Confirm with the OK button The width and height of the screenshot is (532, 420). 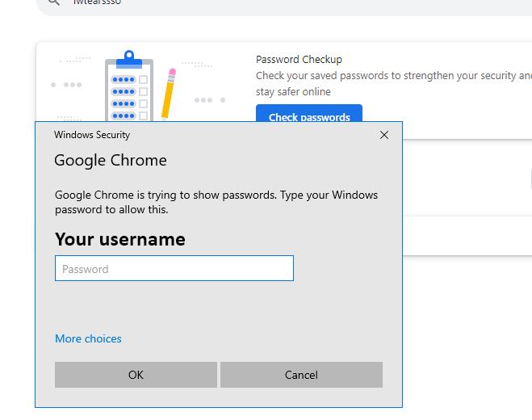136,375
